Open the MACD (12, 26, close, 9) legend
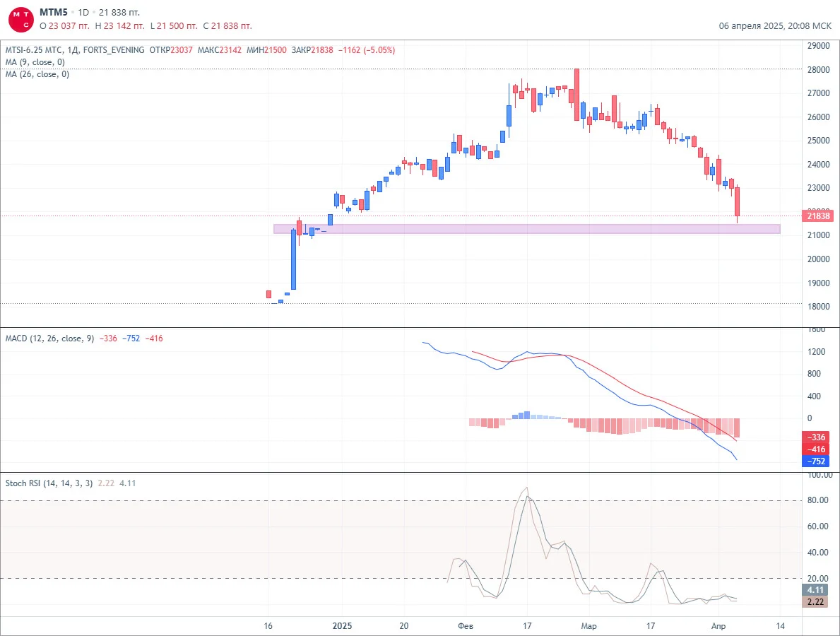 pos(50,338)
